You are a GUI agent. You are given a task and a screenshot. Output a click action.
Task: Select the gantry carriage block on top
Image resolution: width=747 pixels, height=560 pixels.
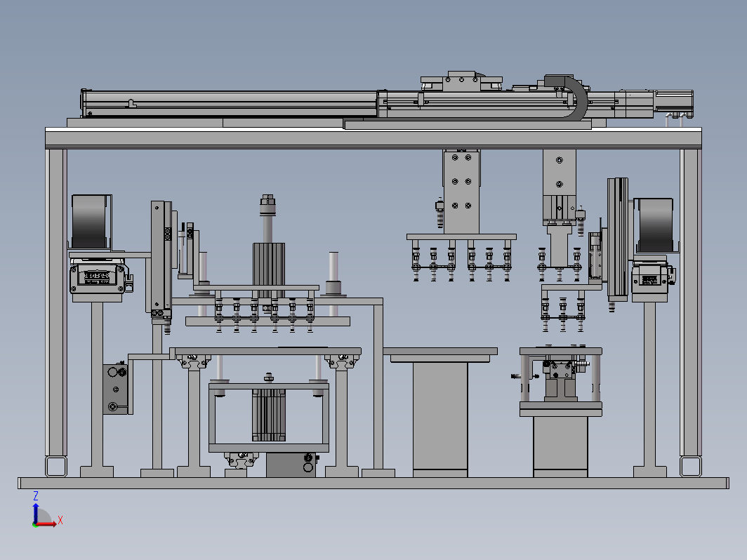(x=461, y=81)
